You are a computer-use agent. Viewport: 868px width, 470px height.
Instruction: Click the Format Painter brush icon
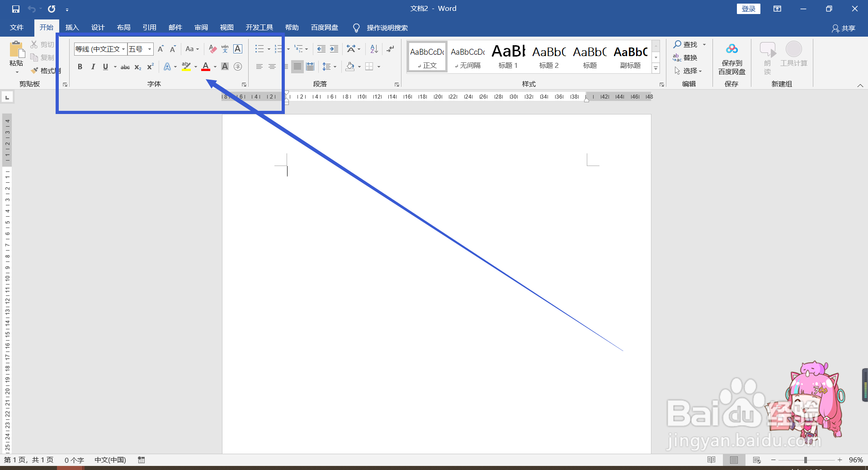34,71
